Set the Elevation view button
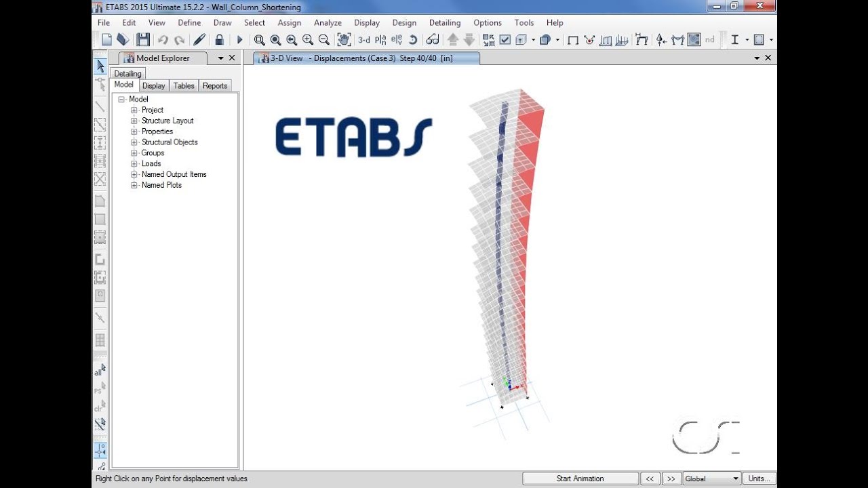 coord(397,40)
